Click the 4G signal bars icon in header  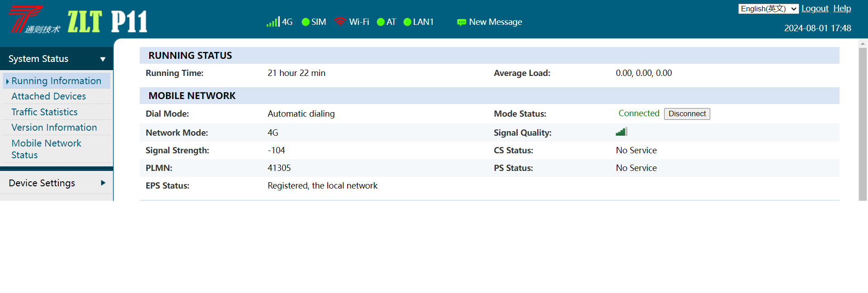click(x=273, y=22)
